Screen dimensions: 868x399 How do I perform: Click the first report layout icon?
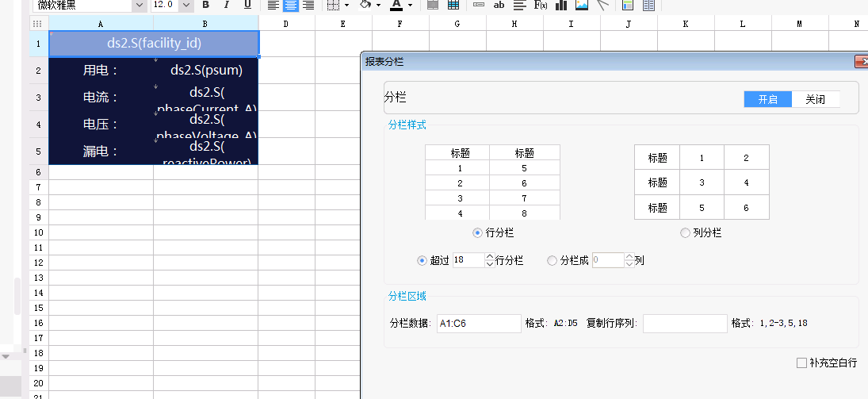click(628, 5)
